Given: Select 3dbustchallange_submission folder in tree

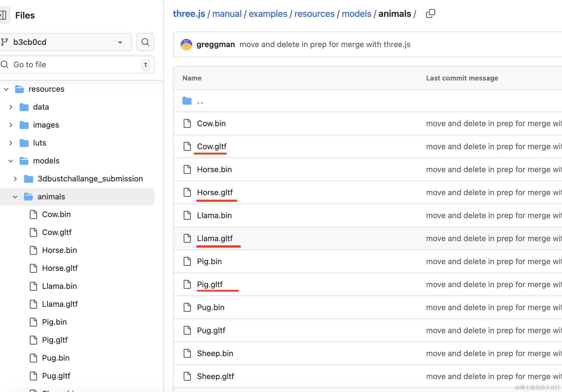Looking at the screenshot, I should [90, 179].
